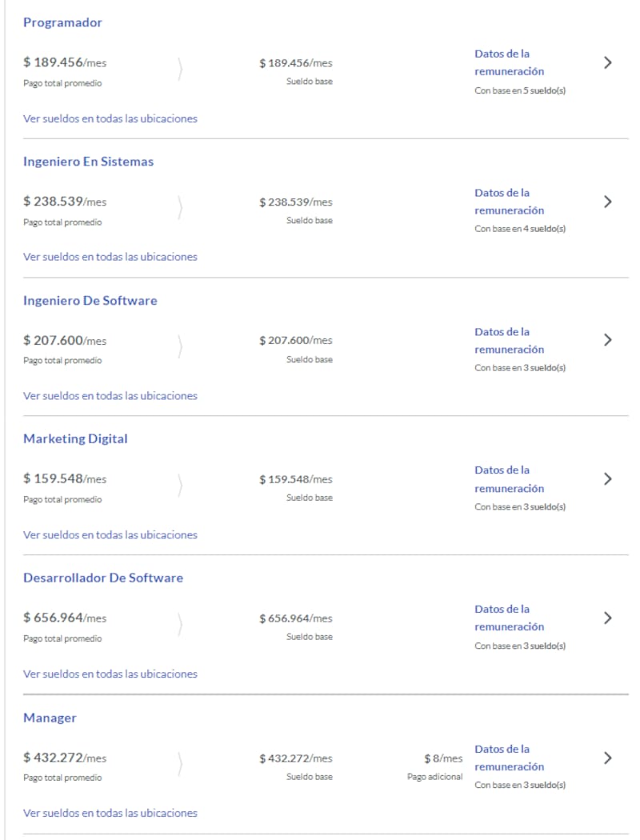Open Datos de la remuneración for Programador
This screenshot has height=840, width=640.
tap(509, 62)
